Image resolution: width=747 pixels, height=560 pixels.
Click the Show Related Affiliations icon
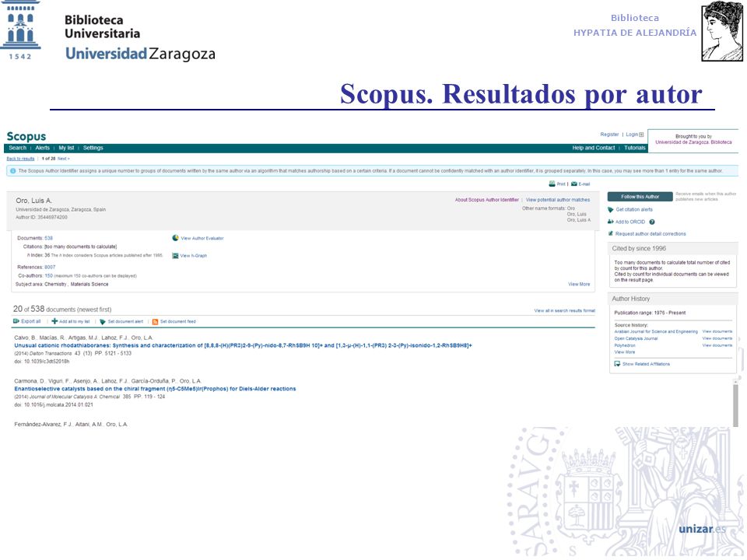pyautogui.click(x=617, y=364)
